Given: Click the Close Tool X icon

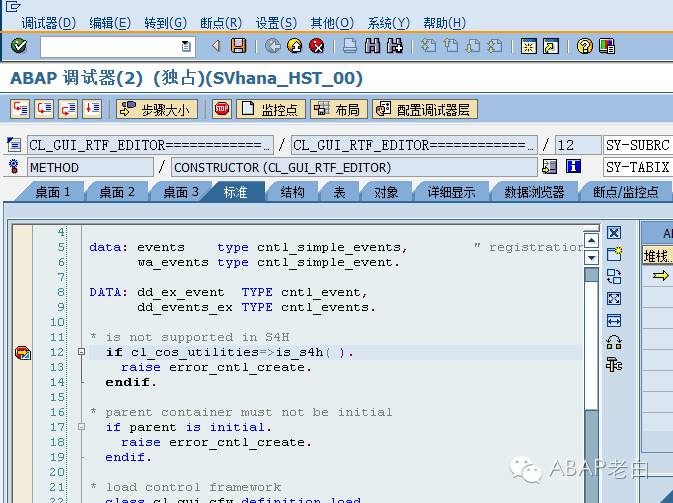Looking at the screenshot, I should point(614,233).
